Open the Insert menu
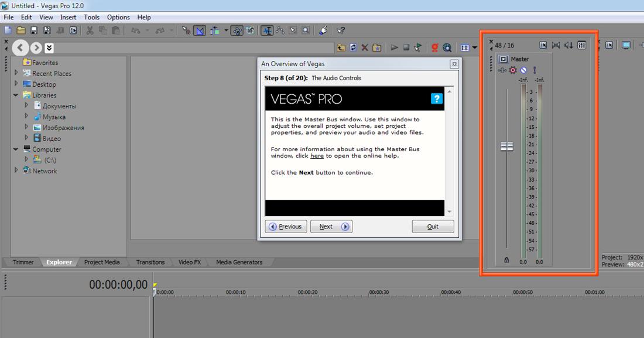Viewport: 644px width, 338px height. click(68, 17)
